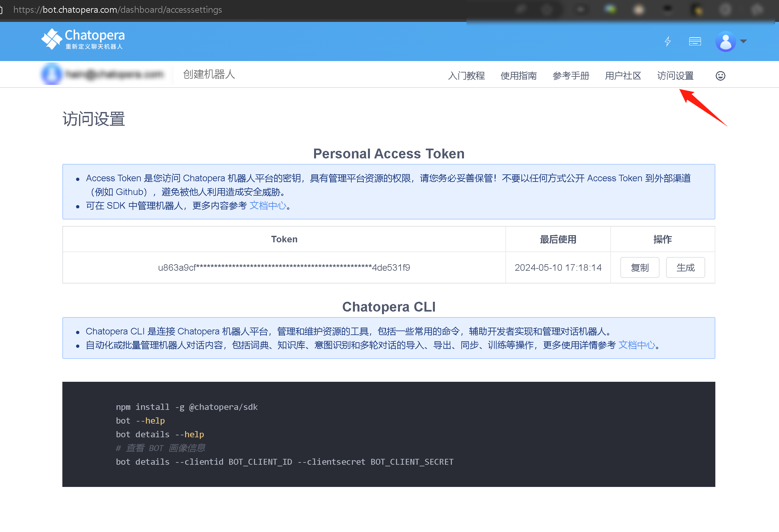
Task: Click the Chatopera logo in header
Action: tap(83, 39)
